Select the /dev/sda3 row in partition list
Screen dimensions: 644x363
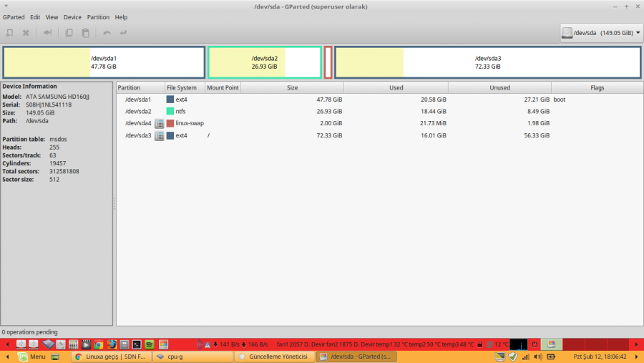coord(379,135)
